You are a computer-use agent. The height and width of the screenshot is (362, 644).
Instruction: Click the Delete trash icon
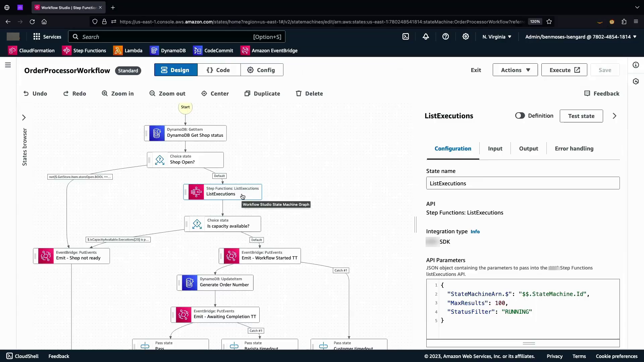(299, 94)
